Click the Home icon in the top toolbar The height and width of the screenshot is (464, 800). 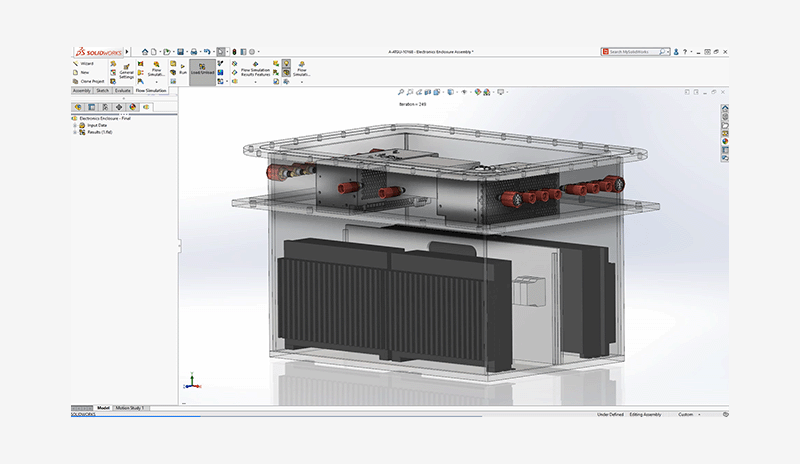(145, 51)
